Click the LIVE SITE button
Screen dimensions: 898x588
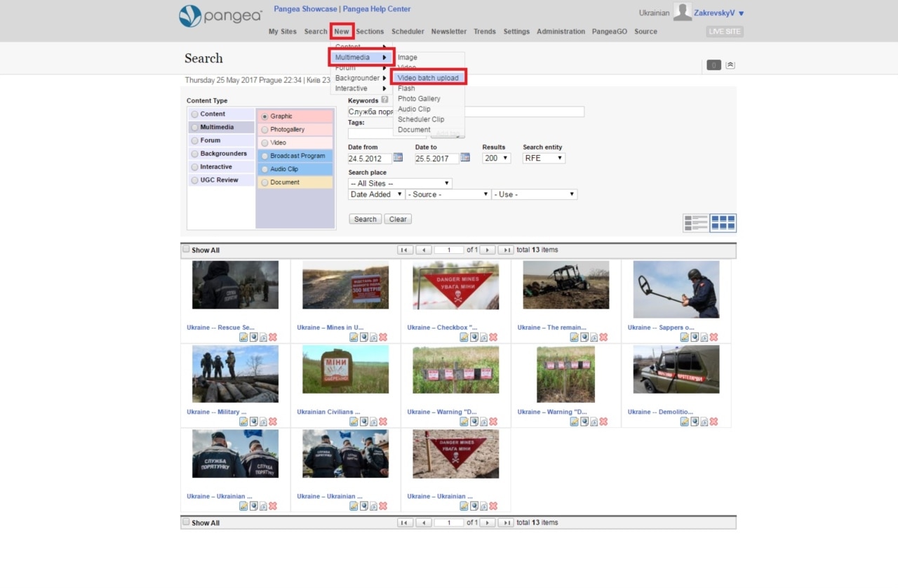pos(725,32)
